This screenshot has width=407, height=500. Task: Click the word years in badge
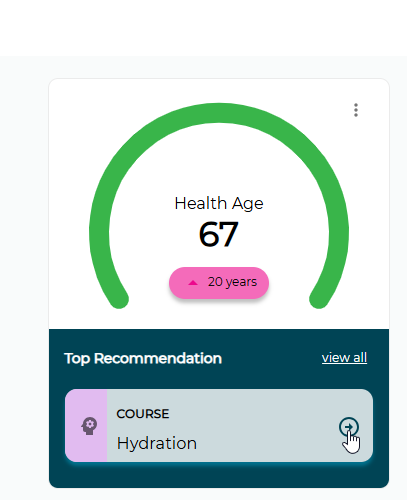pos(241,282)
